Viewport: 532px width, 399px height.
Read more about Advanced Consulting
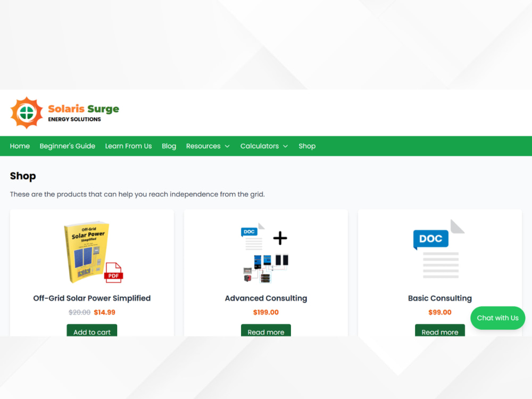point(266,330)
